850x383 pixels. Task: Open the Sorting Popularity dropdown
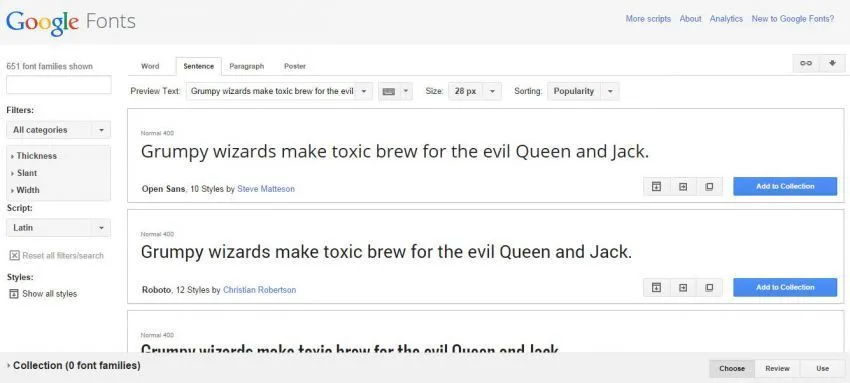pyautogui.click(x=583, y=91)
